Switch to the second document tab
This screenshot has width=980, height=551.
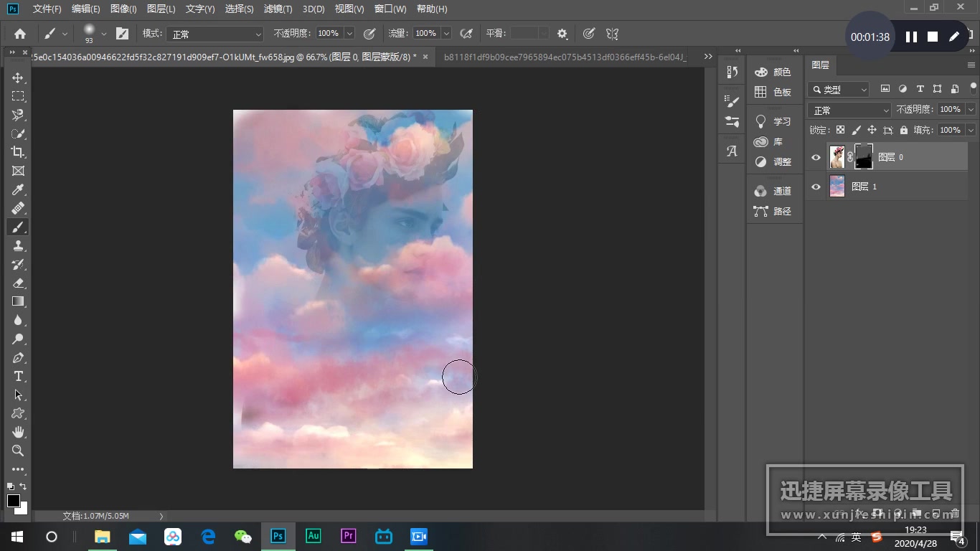[x=564, y=57]
